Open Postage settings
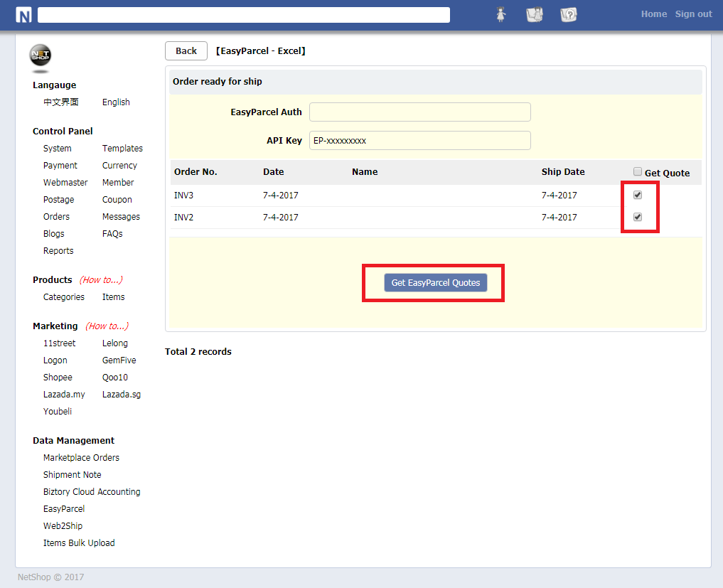 coord(58,199)
